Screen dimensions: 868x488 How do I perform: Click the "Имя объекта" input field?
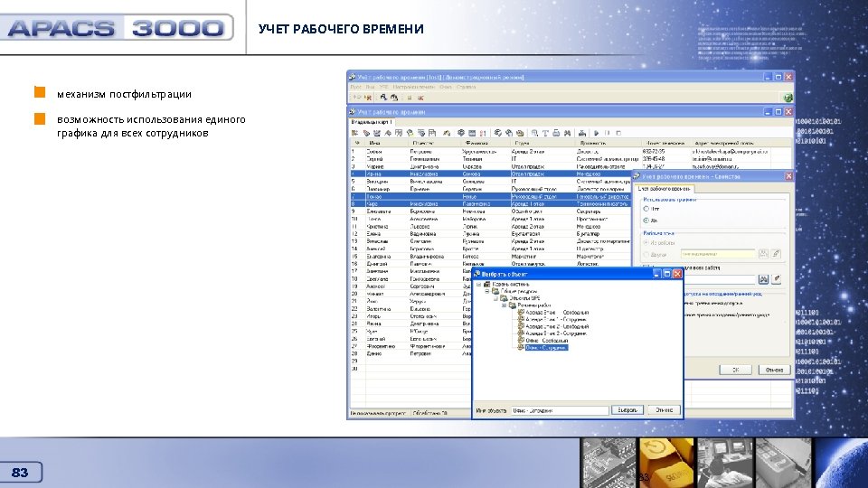[x=559, y=410]
